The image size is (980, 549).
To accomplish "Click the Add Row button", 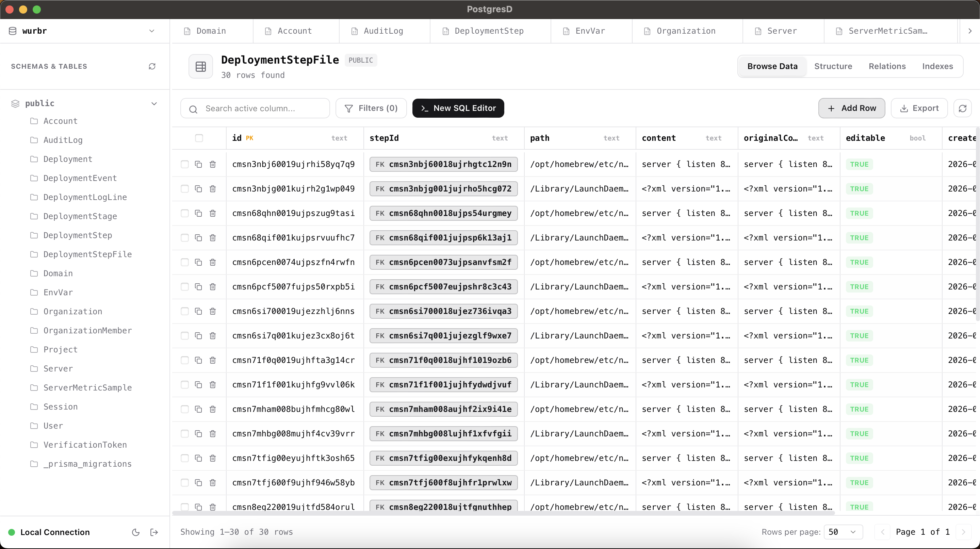I will (851, 109).
